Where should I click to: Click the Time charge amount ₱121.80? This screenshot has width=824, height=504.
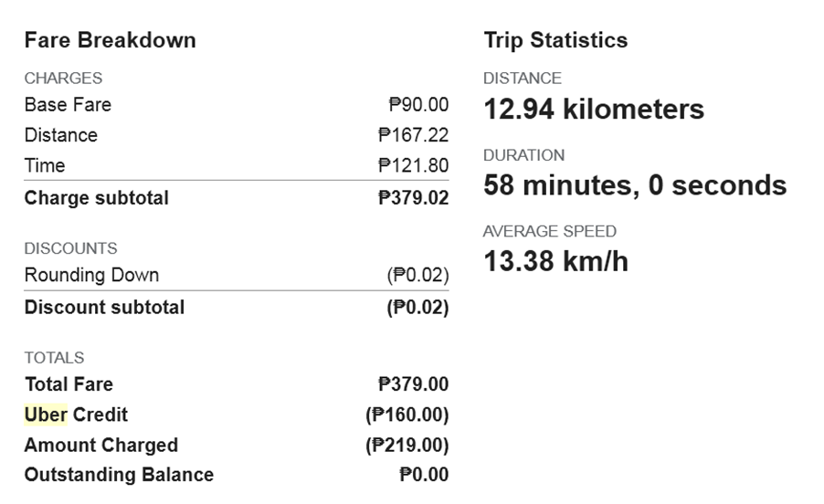[413, 165]
